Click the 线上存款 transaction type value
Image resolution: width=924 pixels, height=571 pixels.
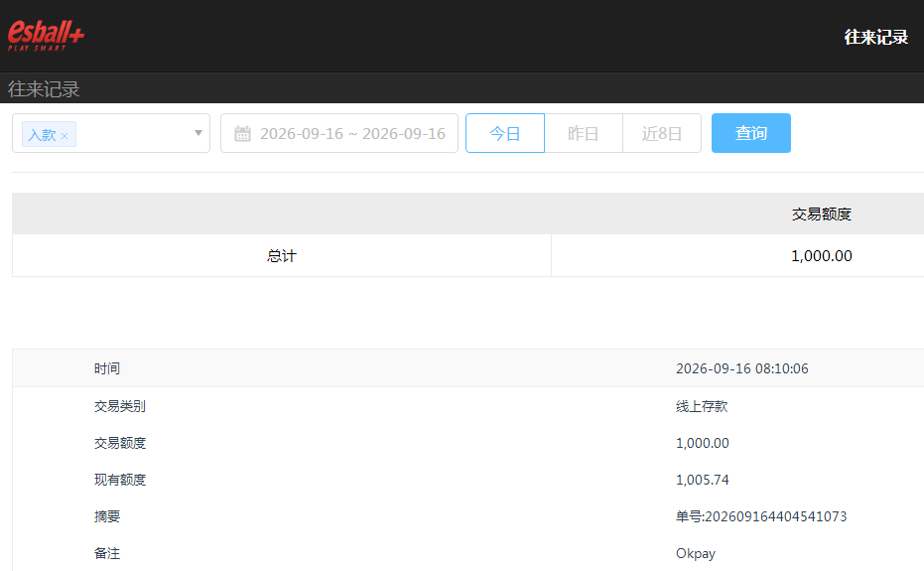point(702,406)
